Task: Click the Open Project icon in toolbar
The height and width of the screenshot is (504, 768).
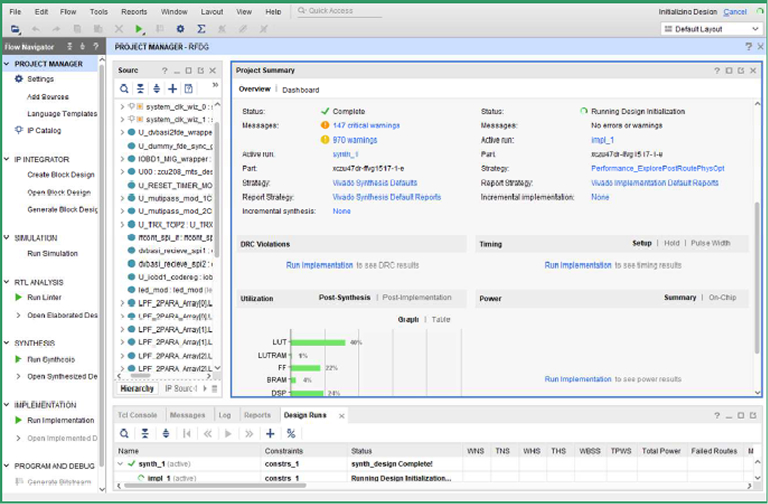Action: tap(15, 29)
